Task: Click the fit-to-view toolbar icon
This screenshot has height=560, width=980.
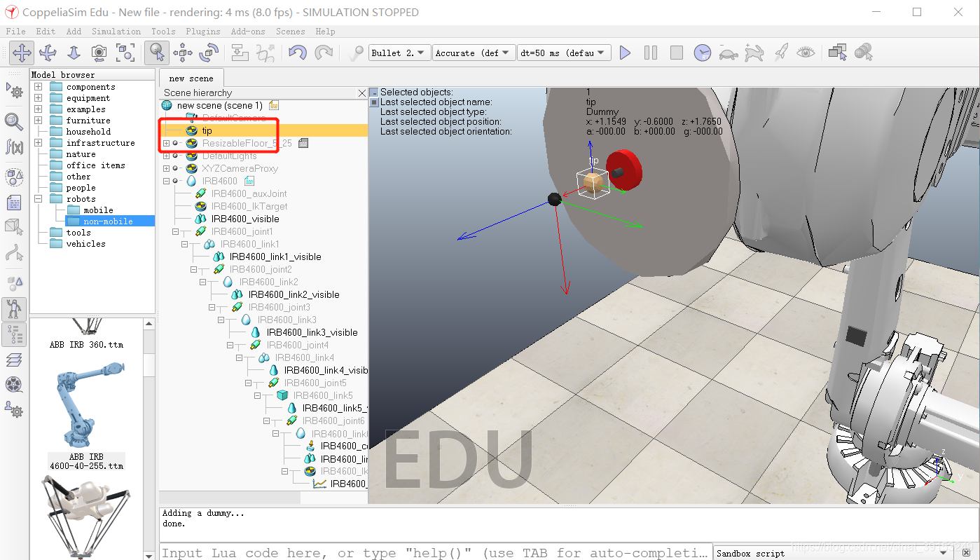Action: point(125,53)
